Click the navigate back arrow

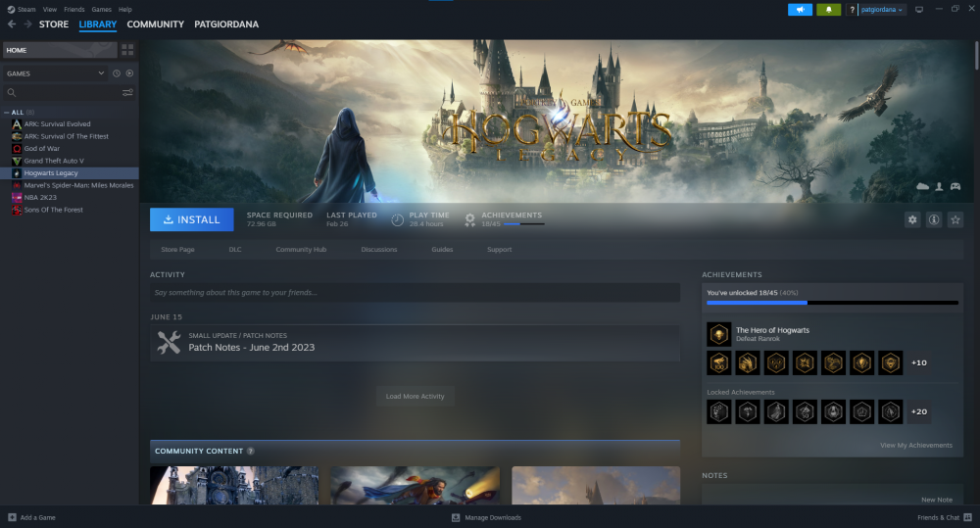(x=12, y=24)
